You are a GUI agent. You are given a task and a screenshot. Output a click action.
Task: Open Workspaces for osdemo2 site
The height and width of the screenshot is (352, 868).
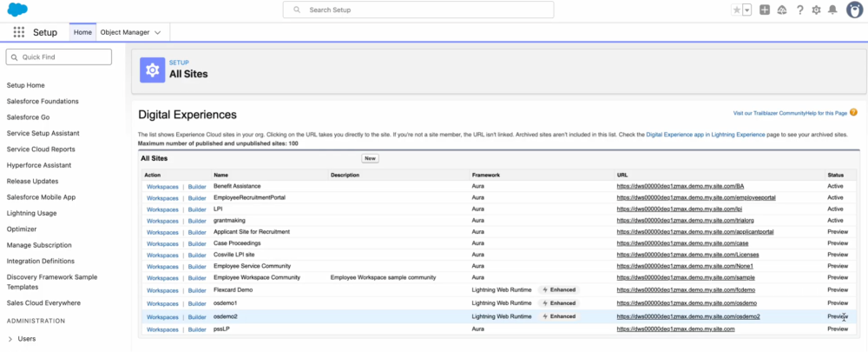[x=162, y=317]
